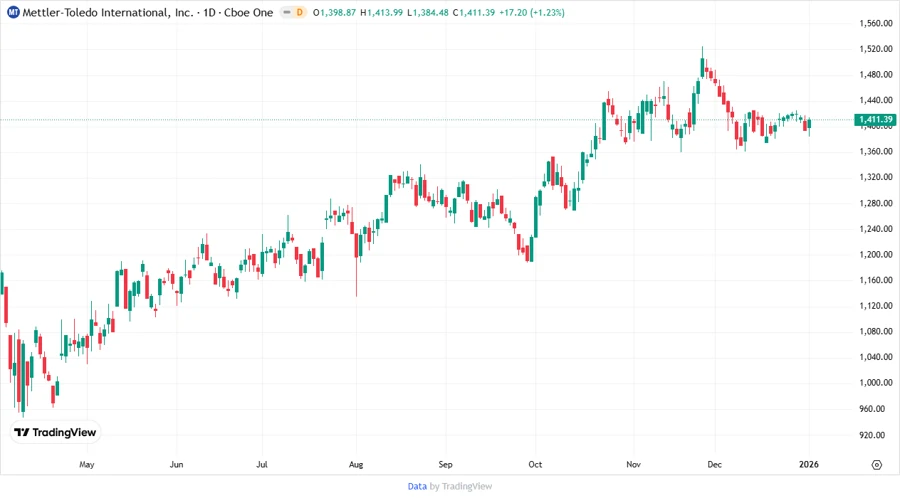The image size is (900, 498).
Task: Click the current price label 1,411.39
Action: 875,119
